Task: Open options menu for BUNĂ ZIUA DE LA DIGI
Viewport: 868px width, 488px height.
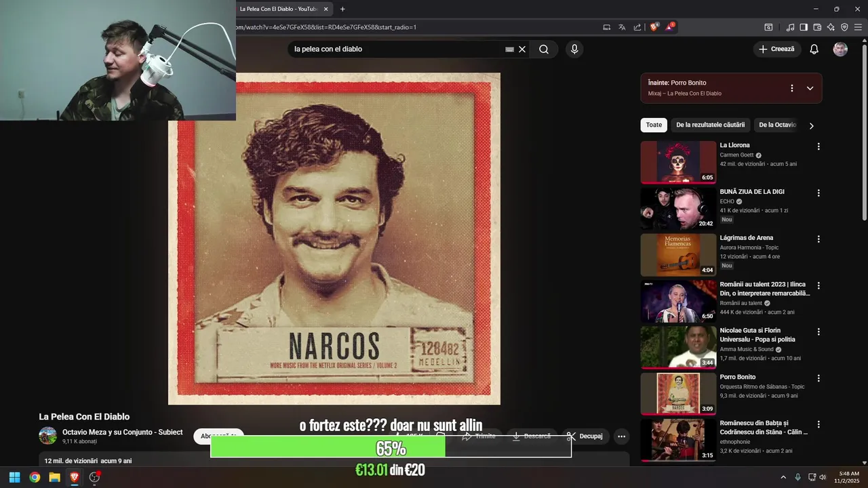Action: pos(818,192)
